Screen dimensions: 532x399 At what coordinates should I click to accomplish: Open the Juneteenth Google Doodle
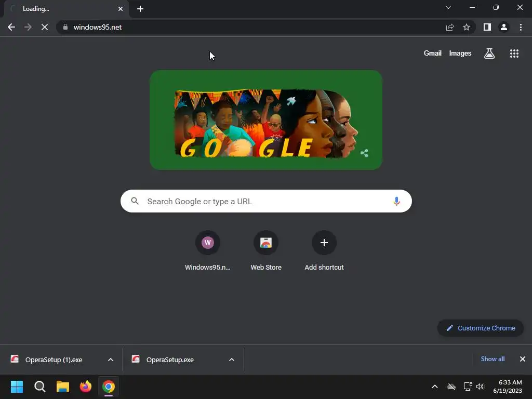(266, 120)
